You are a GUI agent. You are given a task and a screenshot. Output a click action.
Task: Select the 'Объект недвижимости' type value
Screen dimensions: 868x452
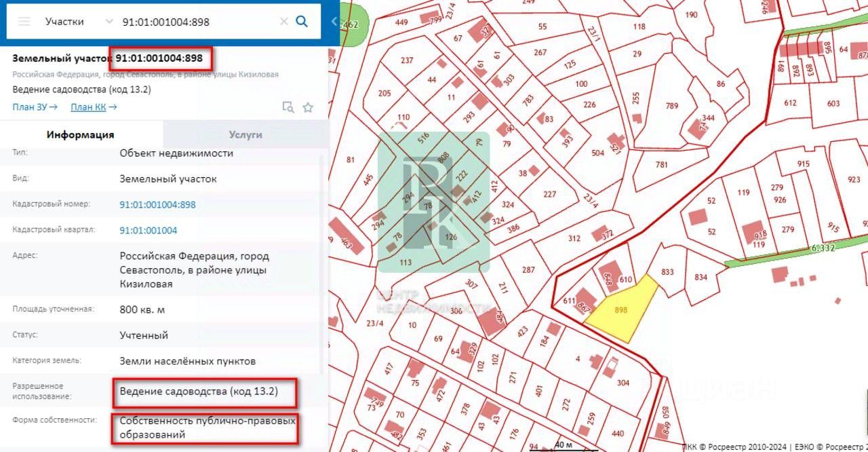click(176, 153)
